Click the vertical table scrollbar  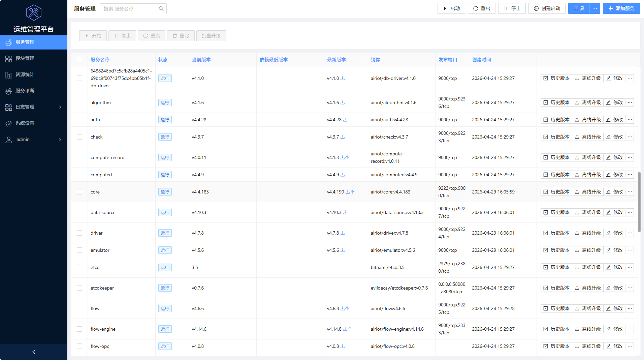(x=639, y=202)
